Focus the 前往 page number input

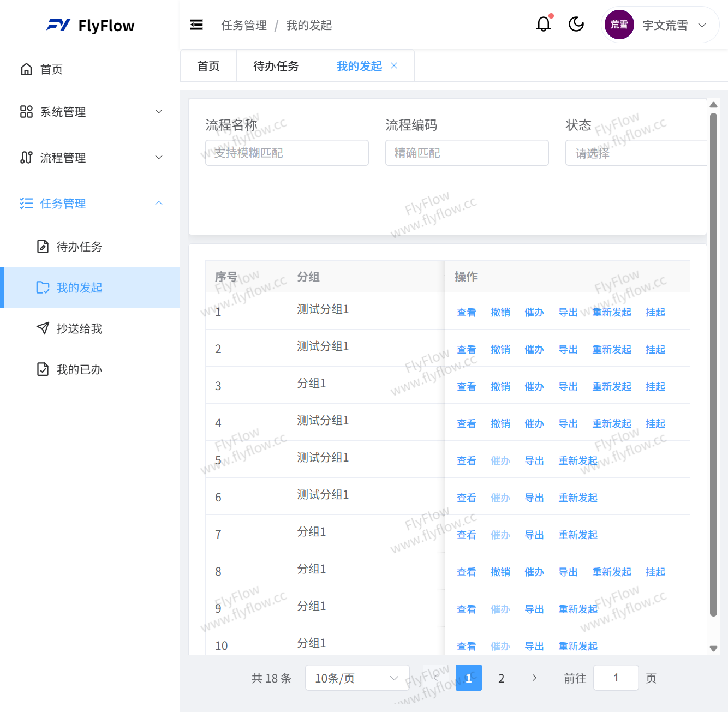click(x=616, y=678)
